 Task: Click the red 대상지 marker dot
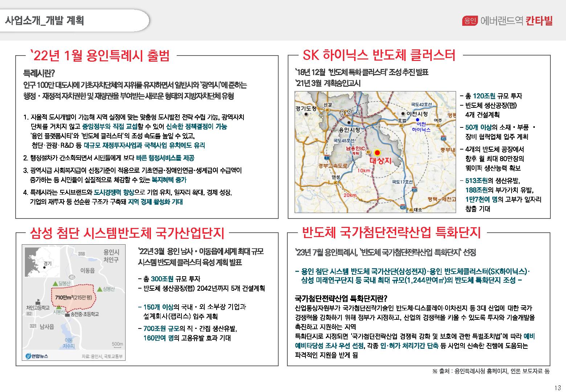tap(378, 153)
